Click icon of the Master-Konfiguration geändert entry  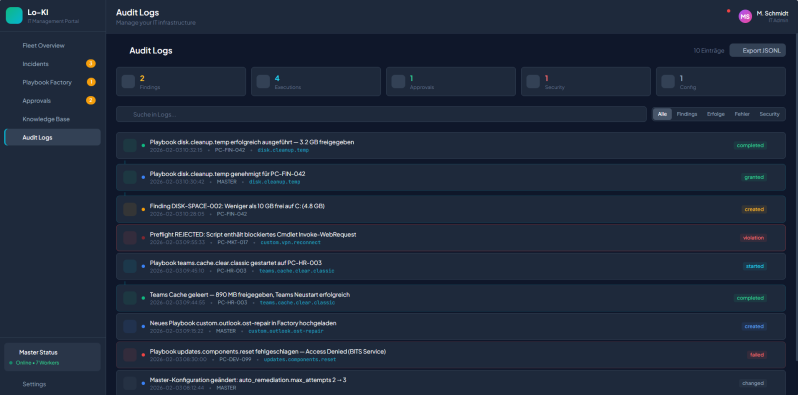(130, 383)
